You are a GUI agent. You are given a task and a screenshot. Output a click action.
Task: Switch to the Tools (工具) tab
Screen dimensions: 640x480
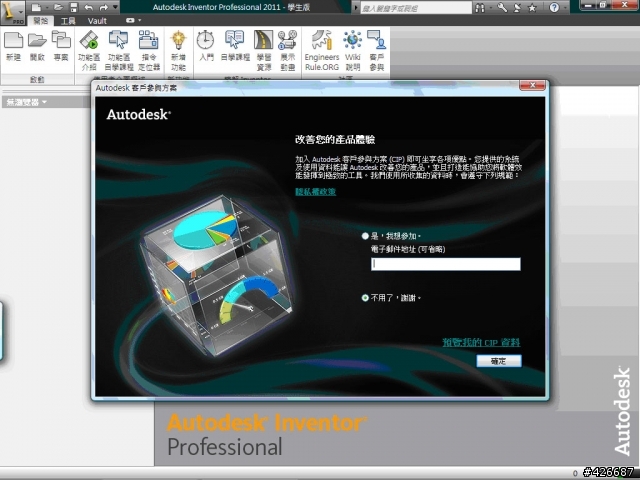tap(68, 20)
